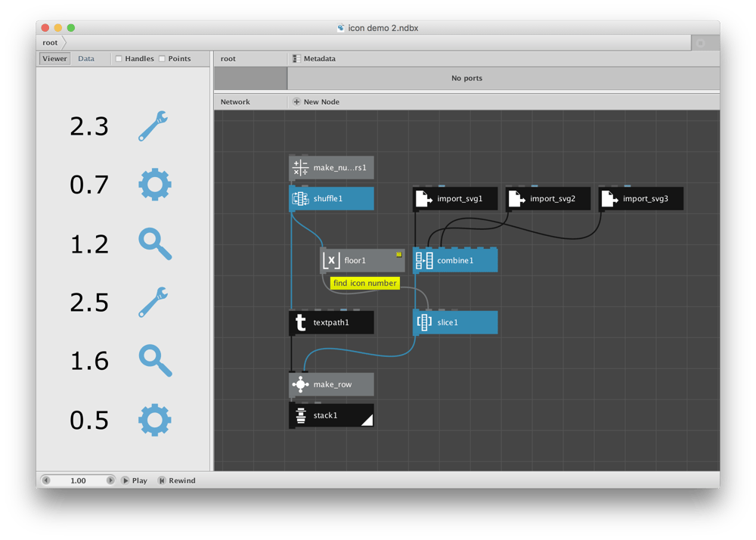Screen dimensions: 756x540
Task: Select the make_numbers1 node icon
Action: pos(300,168)
